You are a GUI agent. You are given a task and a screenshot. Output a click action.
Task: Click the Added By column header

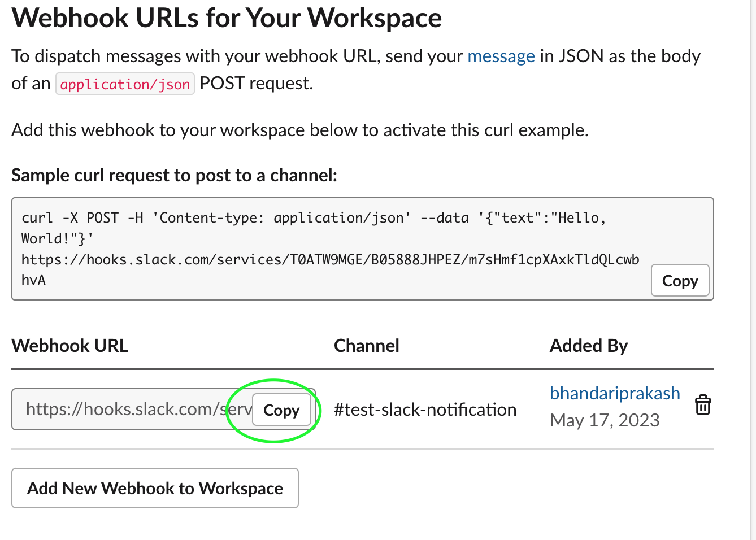pyautogui.click(x=589, y=346)
